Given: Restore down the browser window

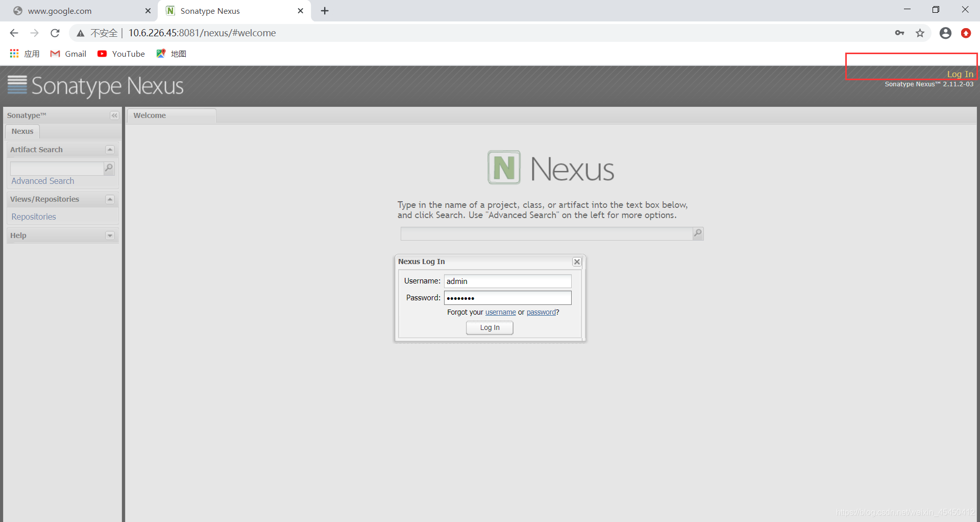Looking at the screenshot, I should click(x=936, y=10).
